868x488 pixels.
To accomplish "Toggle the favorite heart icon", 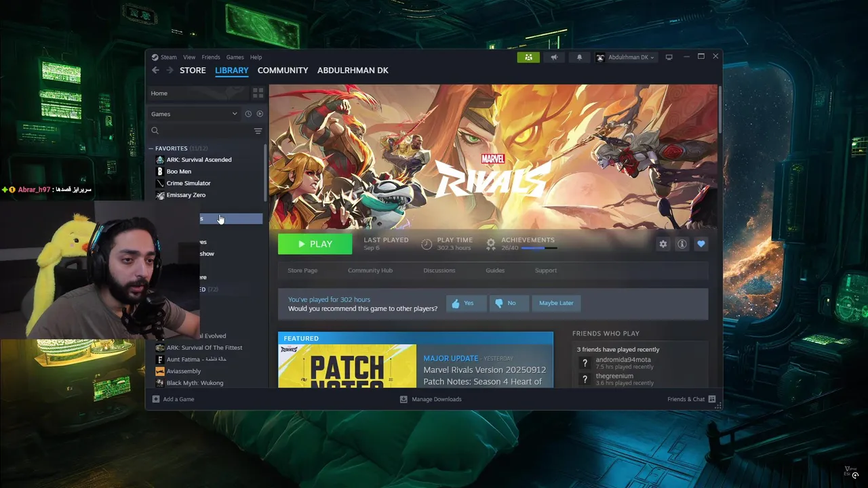I will (701, 244).
